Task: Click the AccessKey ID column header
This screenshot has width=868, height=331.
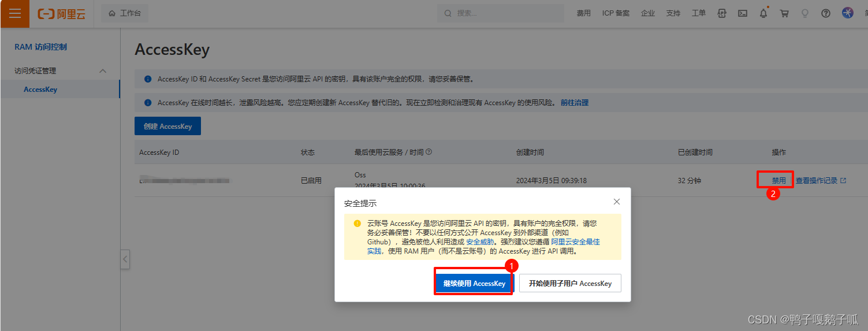Action: pyautogui.click(x=159, y=153)
